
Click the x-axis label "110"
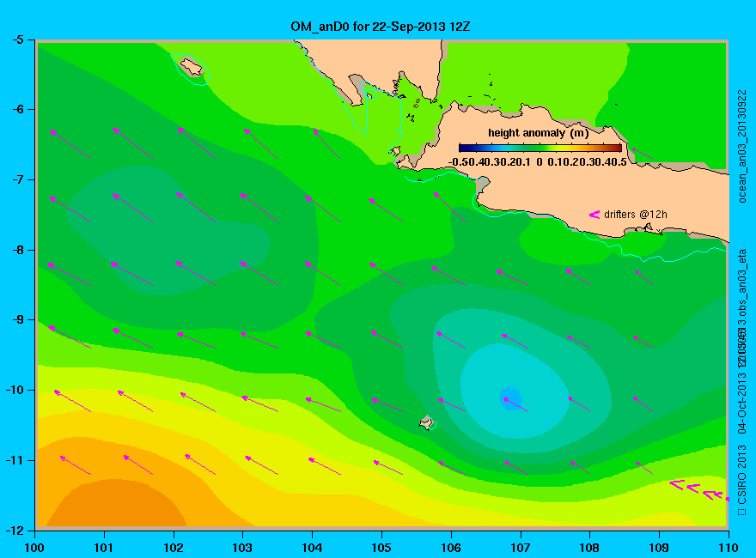coord(728,548)
